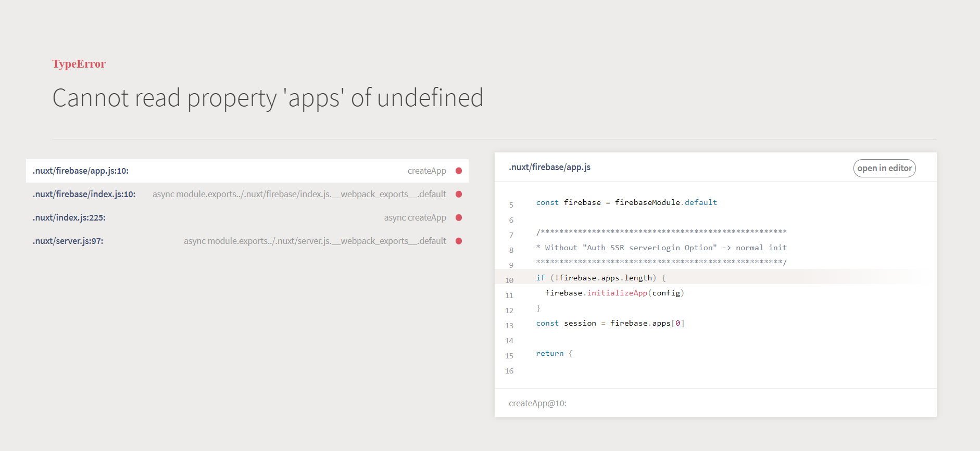Select the .nuxt/index.js:225 stack frame
The height and width of the screenshot is (451, 980).
coord(247,217)
